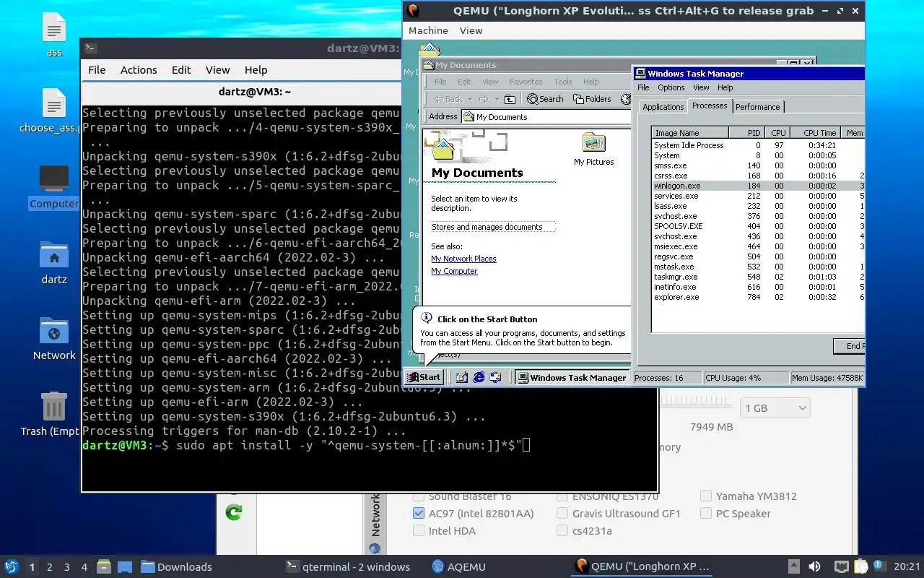Image resolution: width=924 pixels, height=578 pixels.
Task: Enable Yamaha YM3812 checkbox
Action: pyautogui.click(x=706, y=496)
